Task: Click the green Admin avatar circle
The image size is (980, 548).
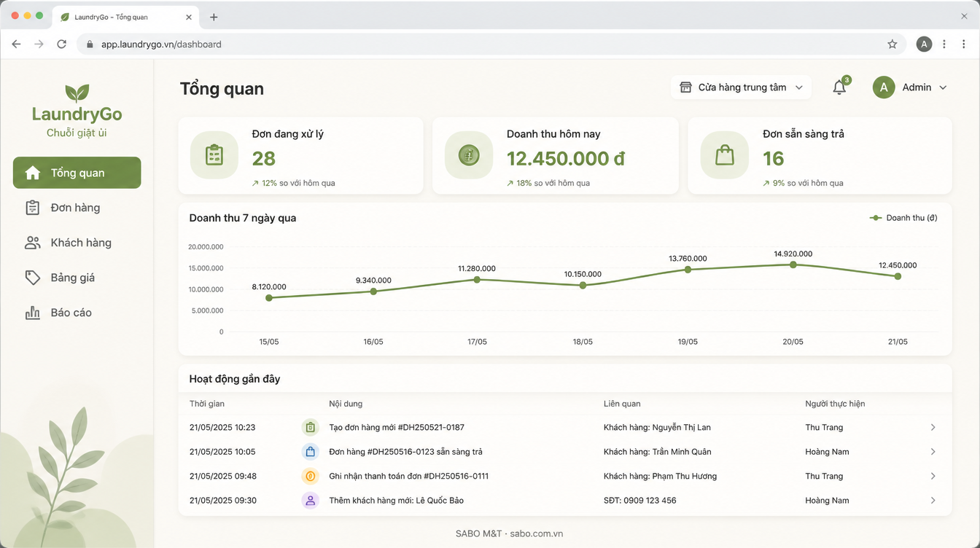Action: pos(884,87)
